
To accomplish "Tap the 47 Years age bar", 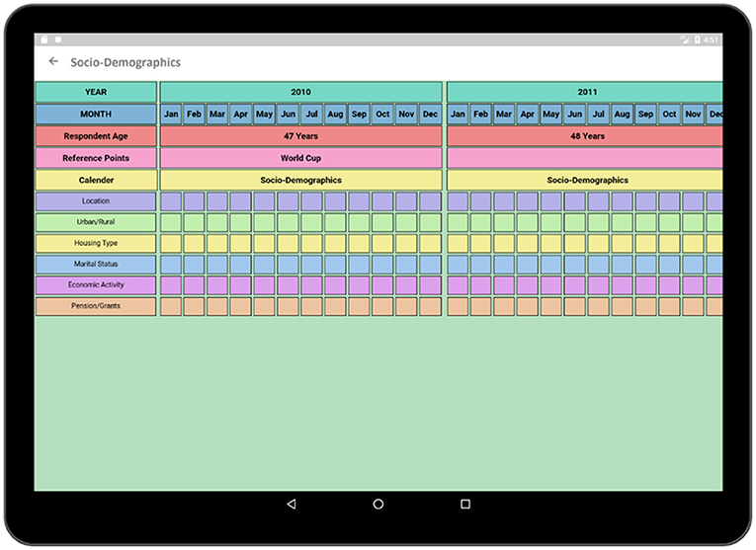I will (300, 136).
